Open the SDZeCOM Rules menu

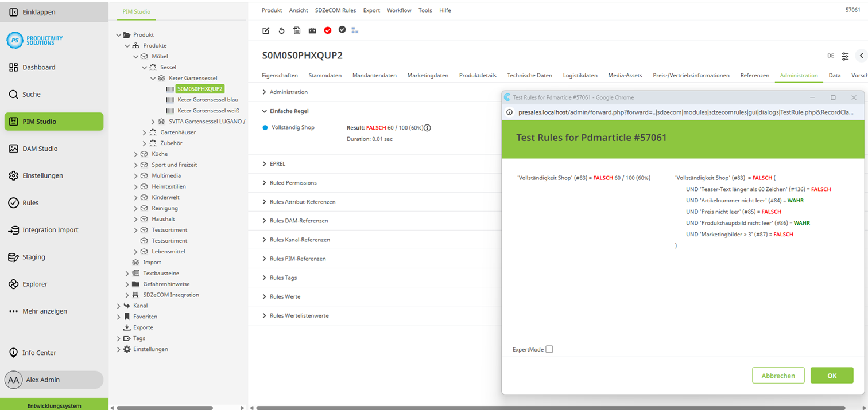tap(335, 10)
